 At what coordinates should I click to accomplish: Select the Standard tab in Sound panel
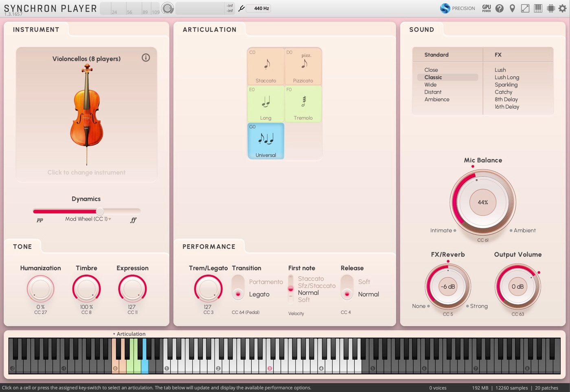coord(436,54)
